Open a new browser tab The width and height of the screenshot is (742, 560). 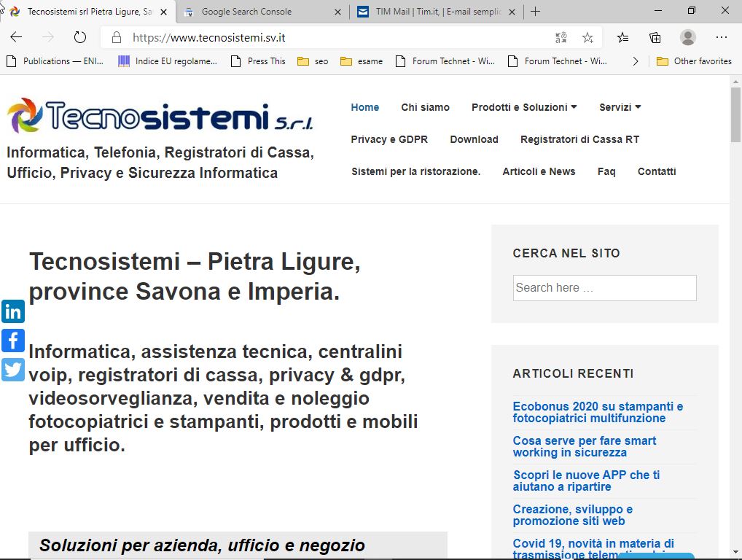point(535,12)
